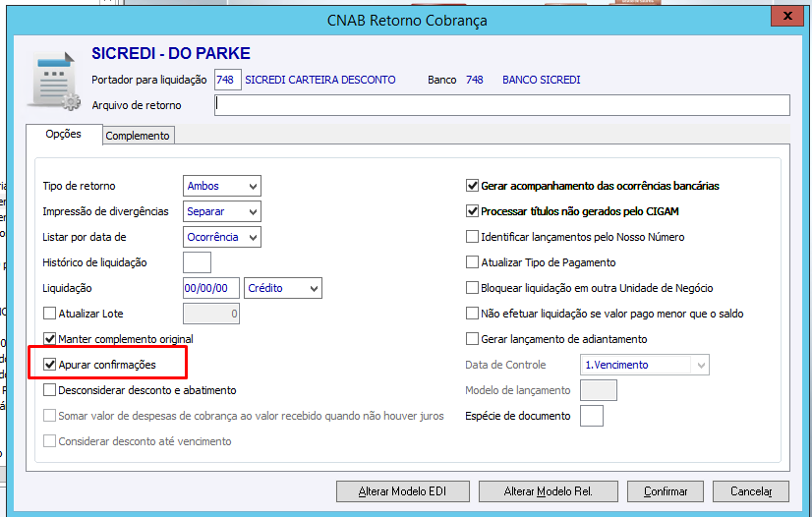The width and height of the screenshot is (812, 517).
Task: Uncheck Manter complemento original
Action: pyautogui.click(x=49, y=339)
